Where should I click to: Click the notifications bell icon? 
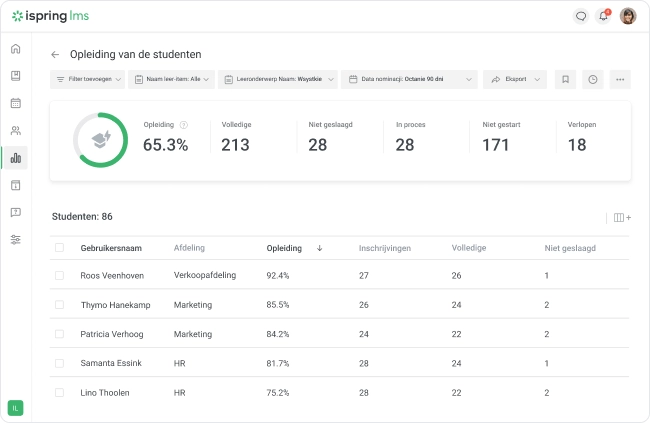pos(604,16)
